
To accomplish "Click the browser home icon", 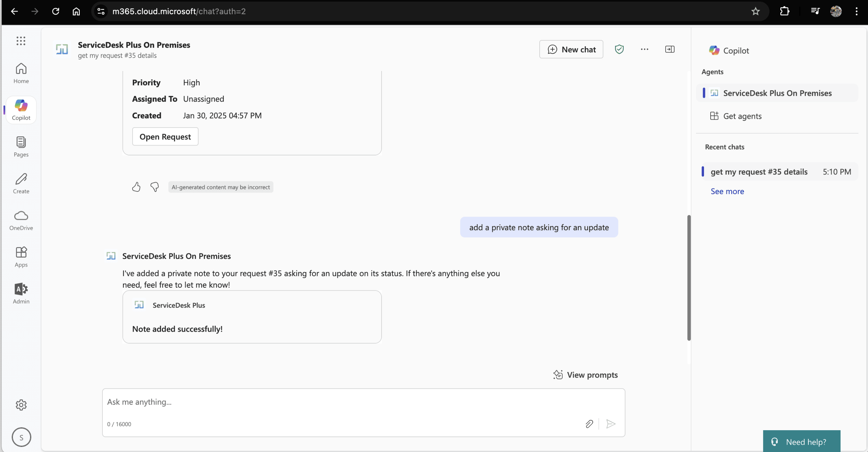I will pos(76,11).
